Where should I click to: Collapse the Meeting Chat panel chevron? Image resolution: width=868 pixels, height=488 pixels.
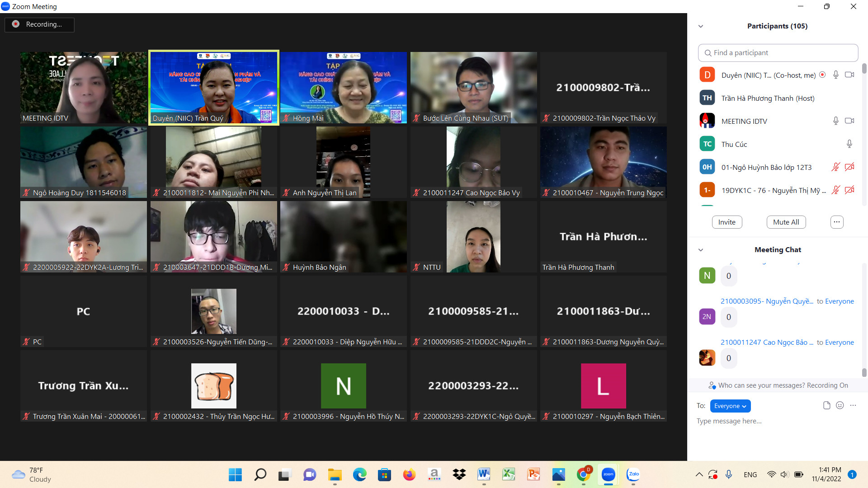tap(701, 250)
